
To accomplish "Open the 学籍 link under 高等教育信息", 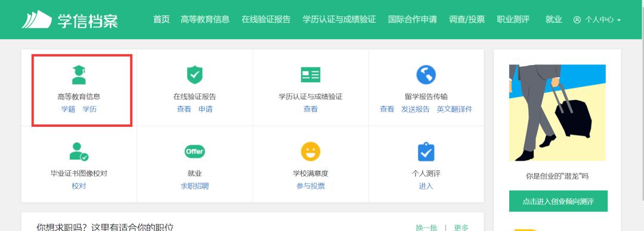I will [x=68, y=109].
